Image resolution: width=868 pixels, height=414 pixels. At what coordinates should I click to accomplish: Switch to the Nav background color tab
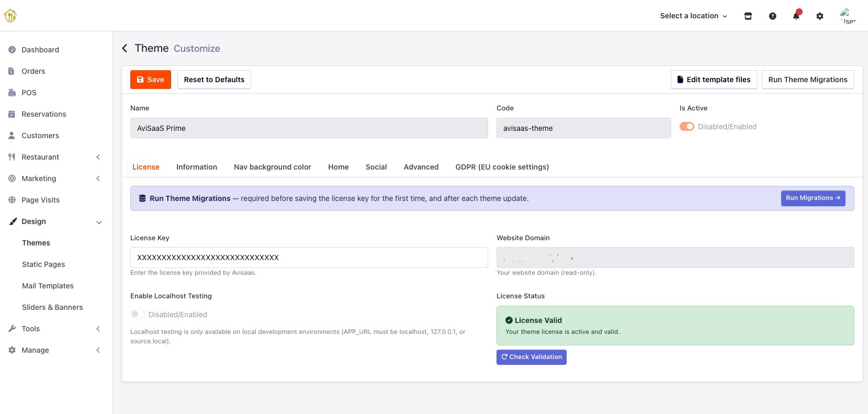tap(273, 167)
